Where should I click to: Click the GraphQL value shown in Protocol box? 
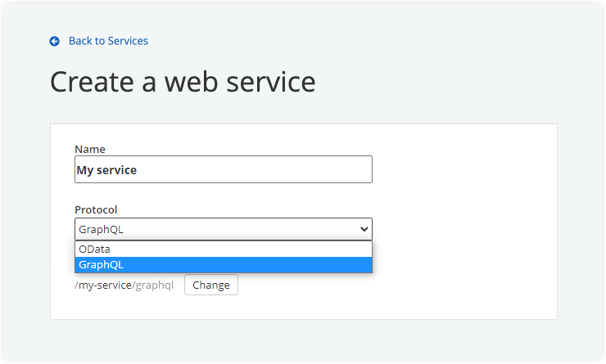point(99,230)
